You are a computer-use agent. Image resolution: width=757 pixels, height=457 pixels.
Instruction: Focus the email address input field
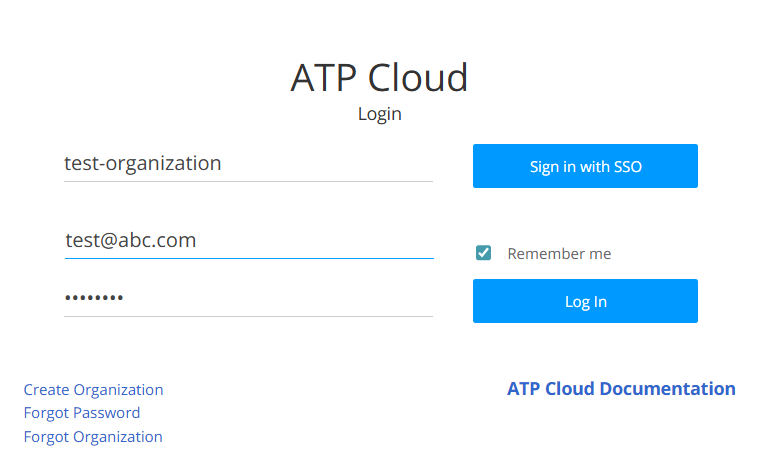pyautogui.click(x=248, y=240)
